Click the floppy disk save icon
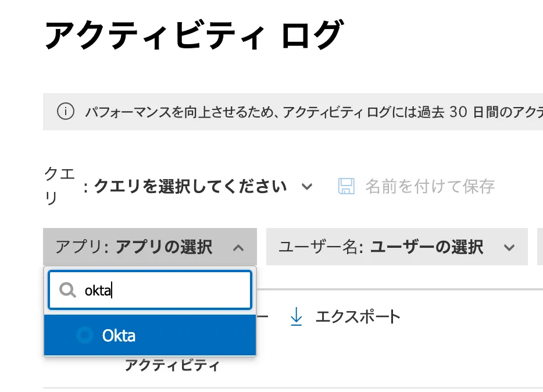This screenshot has height=392, width=543. coord(346,186)
